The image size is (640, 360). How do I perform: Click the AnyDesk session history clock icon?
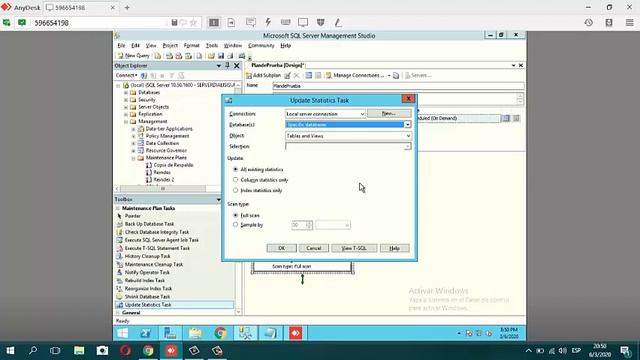click(x=589, y=23)
